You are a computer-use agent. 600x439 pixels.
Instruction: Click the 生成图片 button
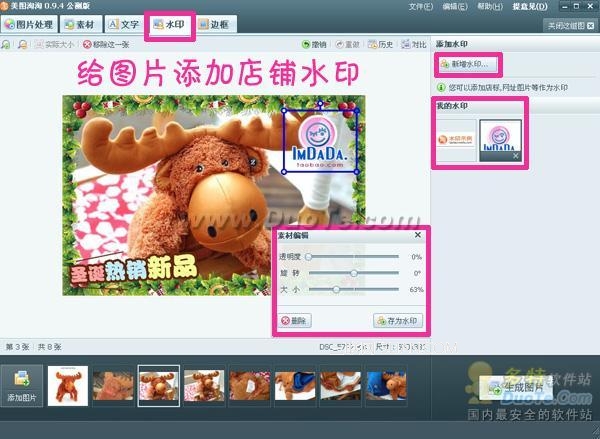click(x=516, y=388)
